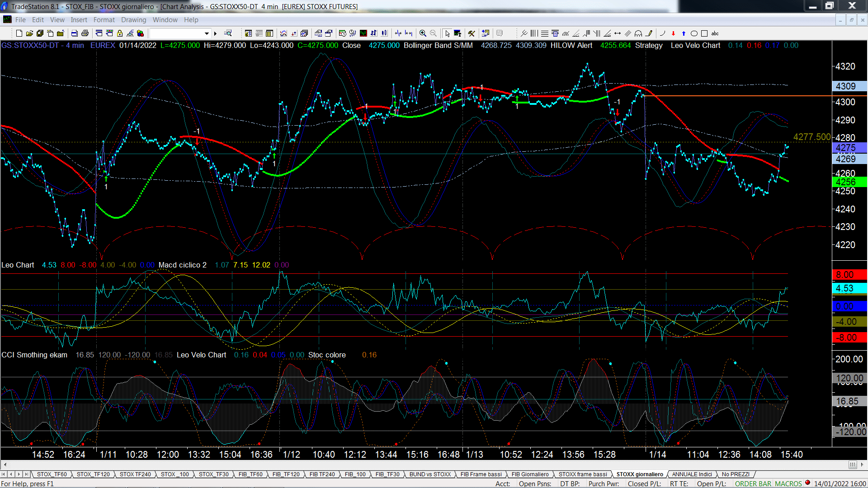Image resolution: width=868 pixels, height=488 pixels.
Task: Click the Print toolbar icon
Action: (85, 33)
